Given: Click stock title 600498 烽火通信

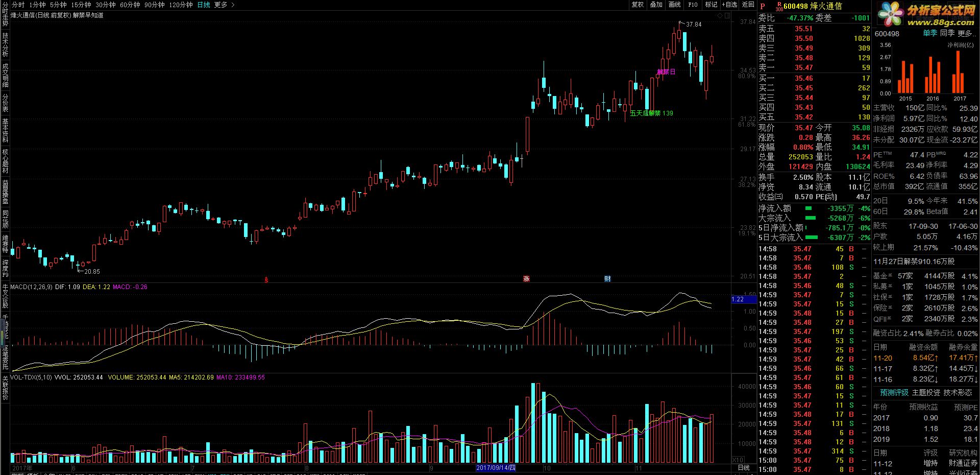Looking at the screenshot, I should click(x=813, y=6).
